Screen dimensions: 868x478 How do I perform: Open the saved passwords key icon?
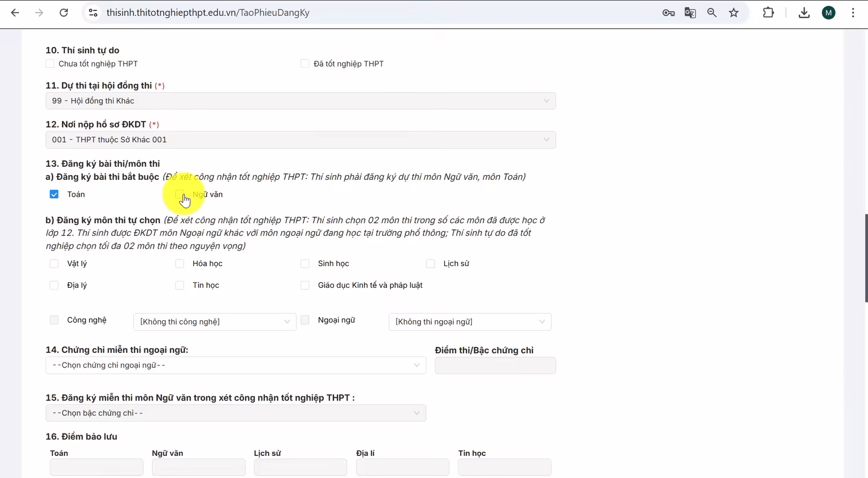pyautogui.click(x=668, y=12)
